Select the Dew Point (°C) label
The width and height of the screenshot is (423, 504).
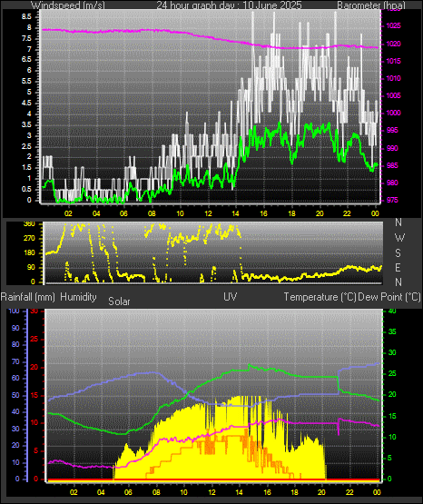pyautogui.click(x=389, y=297)
